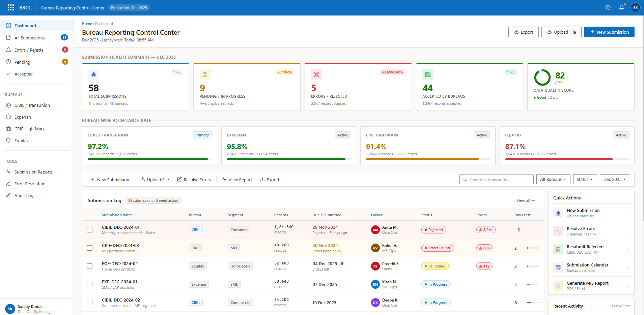Click the Equifax acceptance rate progress bar
Screen dimensions: 644x315
pos(566,159)
